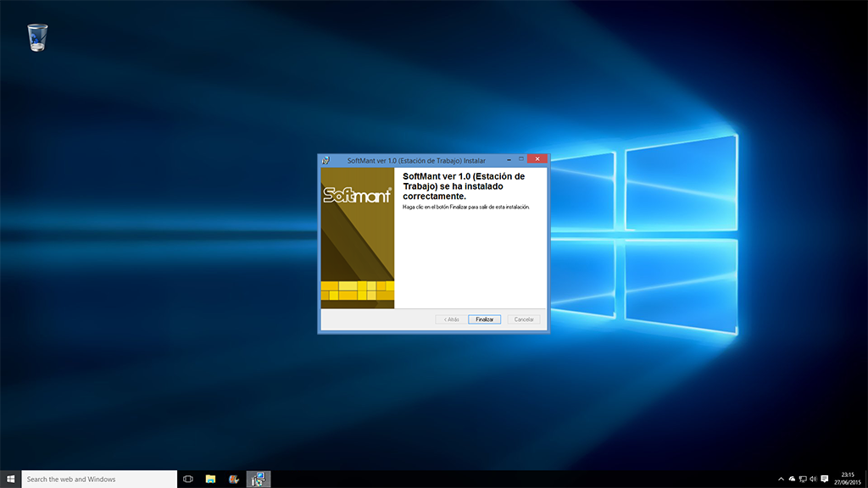868x488 pixels.
Task: Select the Recycle Bin desktop icon
Action: (x=37, y=37)
